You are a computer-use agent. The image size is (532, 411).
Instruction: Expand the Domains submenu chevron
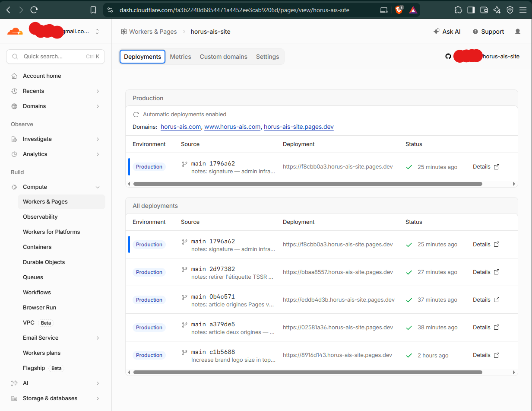[98, 106]
